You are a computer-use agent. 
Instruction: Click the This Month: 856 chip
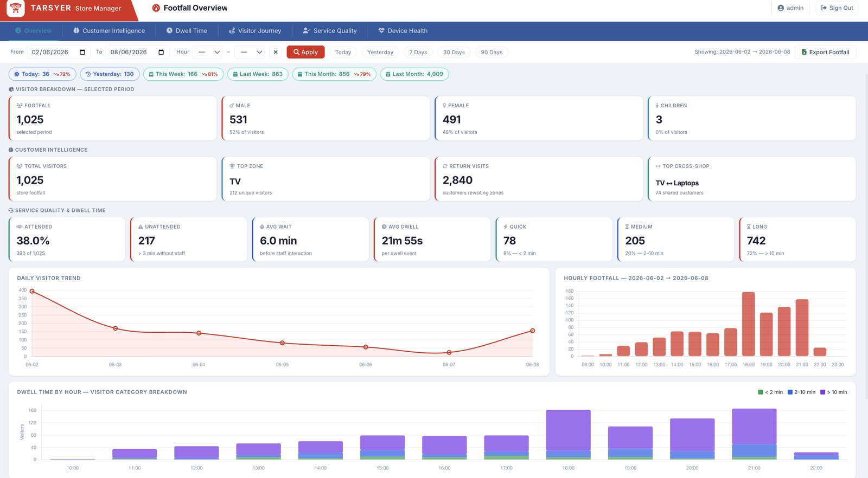click(x=334, y=74)
